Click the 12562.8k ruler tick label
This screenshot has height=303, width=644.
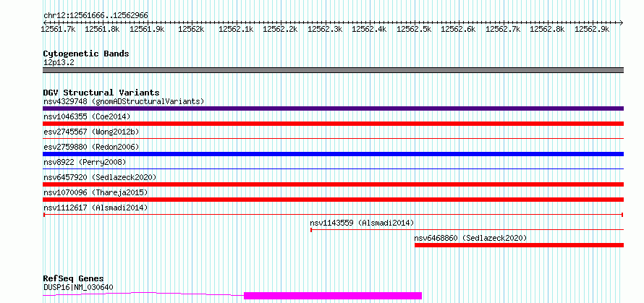click(x=547, y=29)
